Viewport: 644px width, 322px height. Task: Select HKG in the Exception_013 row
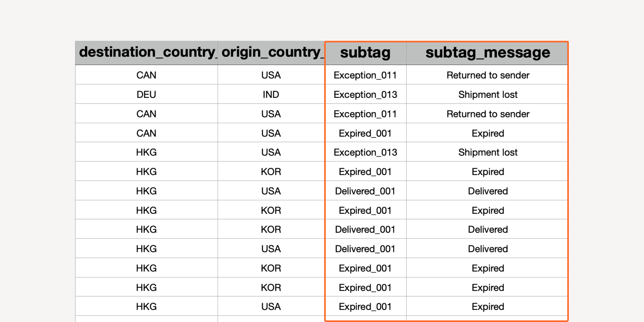146,152
